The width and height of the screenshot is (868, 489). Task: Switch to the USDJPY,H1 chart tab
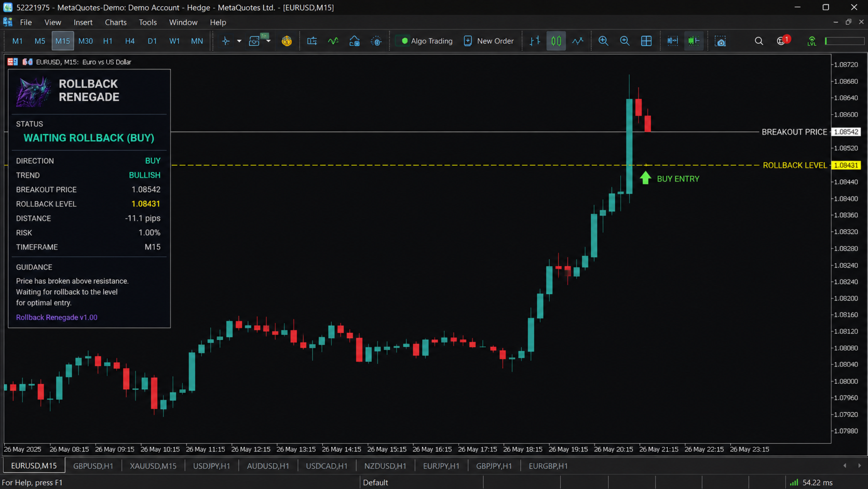click(211, 466)
